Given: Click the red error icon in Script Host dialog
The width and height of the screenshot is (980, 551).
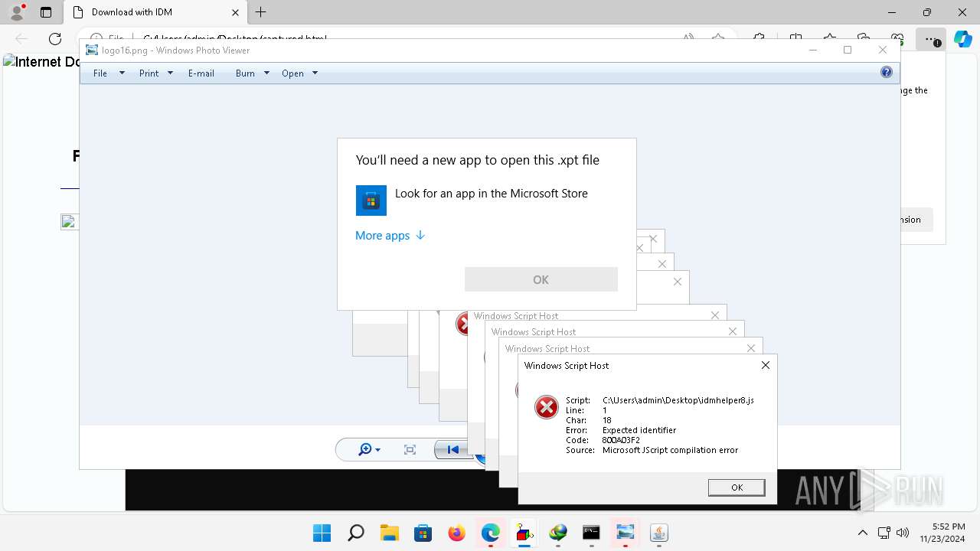Looking at the screenshot, I should click(x=547, y=407).
